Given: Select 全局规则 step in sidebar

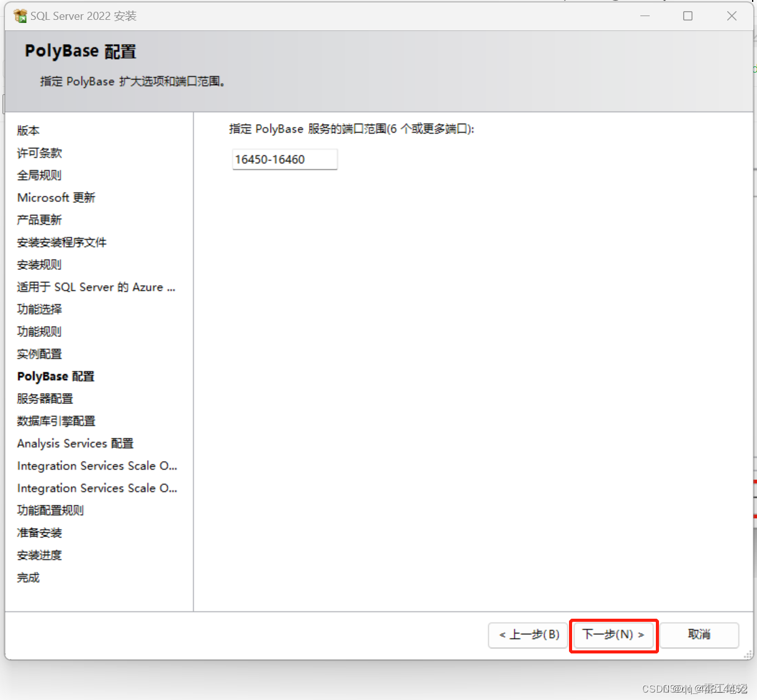Looking at the screenshot, I should pos(40,175).
